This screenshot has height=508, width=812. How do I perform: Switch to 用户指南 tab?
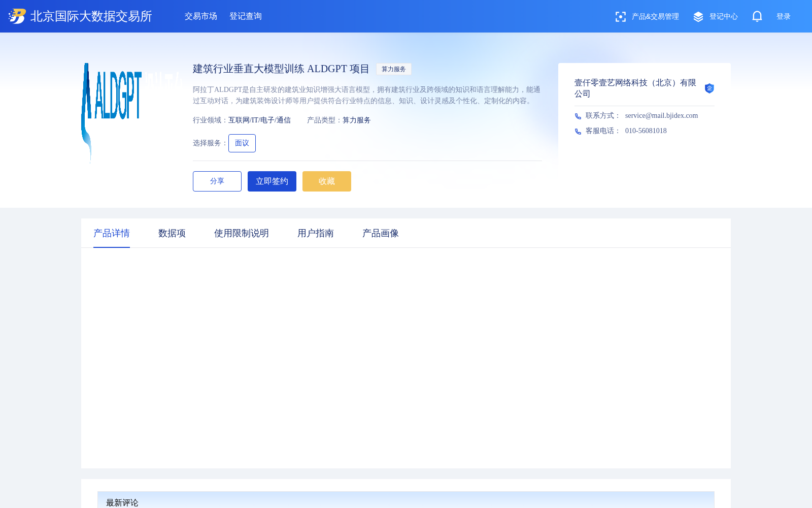(x=316, y=233)
